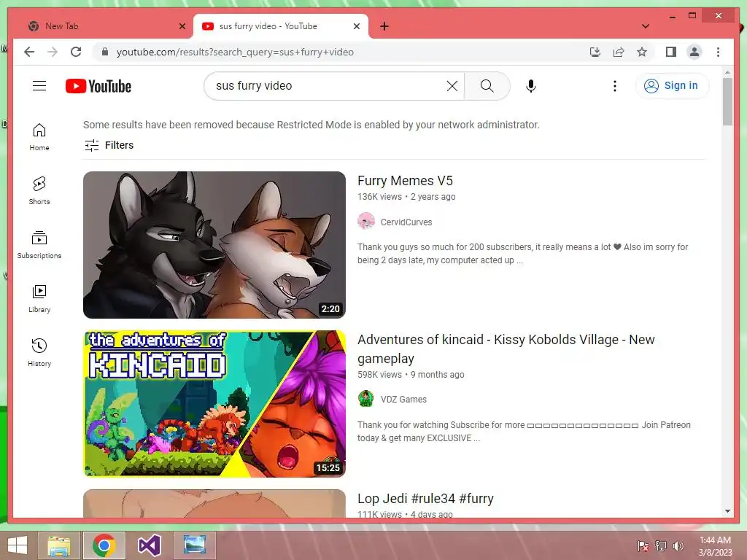Open the Action Center flag tray icon
The height and width of the screenshot is (560, 747).
point(643,545)
